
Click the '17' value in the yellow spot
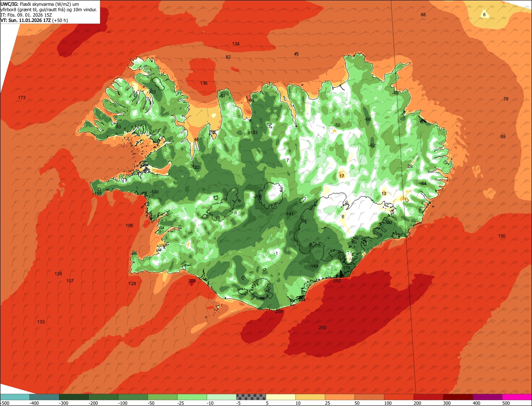(342, 176)
